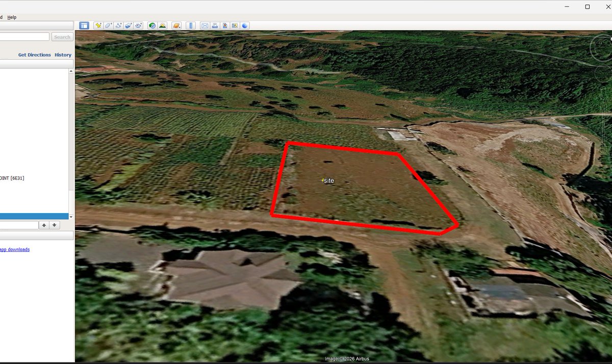Open Get Directions link

click(x=35, y=55)
